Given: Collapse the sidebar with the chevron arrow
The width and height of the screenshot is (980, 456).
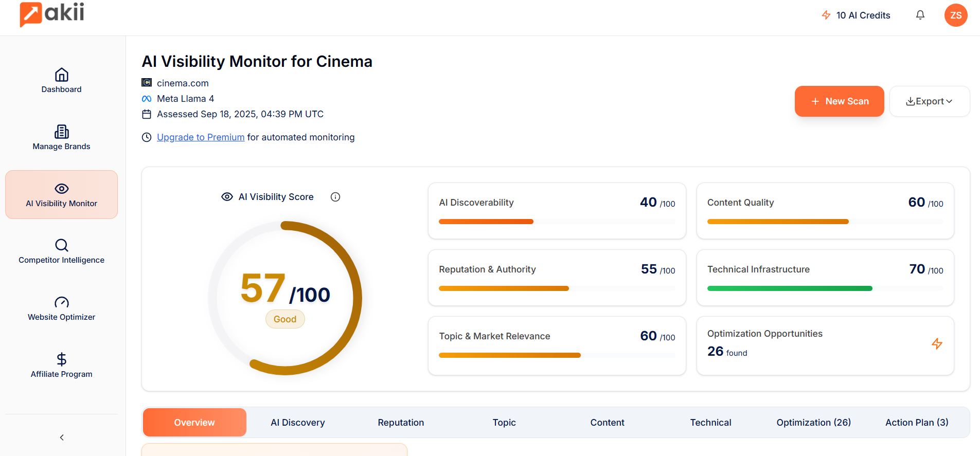Looking at the screenshot, I should click(x=62, y=437).
